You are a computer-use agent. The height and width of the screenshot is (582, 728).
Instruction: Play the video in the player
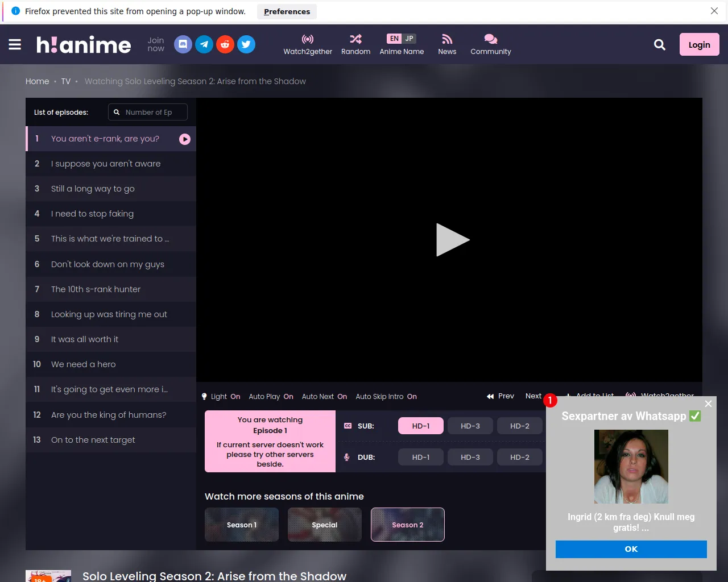(x=452, y=240)
